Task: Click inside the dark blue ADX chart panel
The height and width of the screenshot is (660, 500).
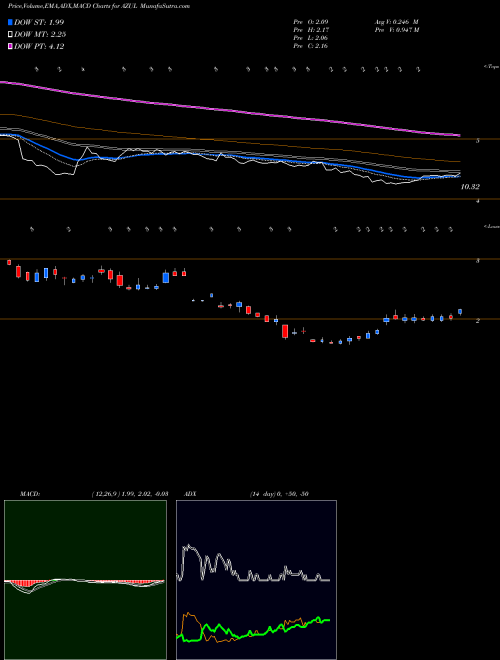Action: [x=256, y=580]
